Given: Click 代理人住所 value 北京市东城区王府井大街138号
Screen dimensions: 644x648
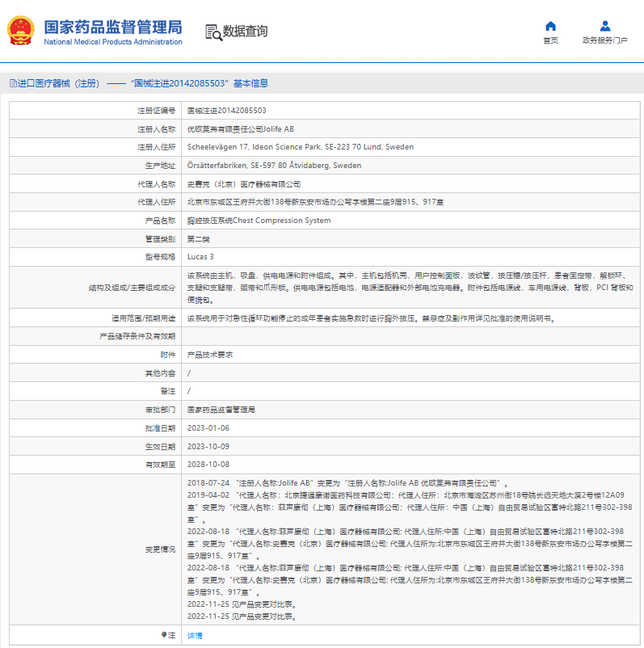Looking at the screenshot, I should click(315, 202).
